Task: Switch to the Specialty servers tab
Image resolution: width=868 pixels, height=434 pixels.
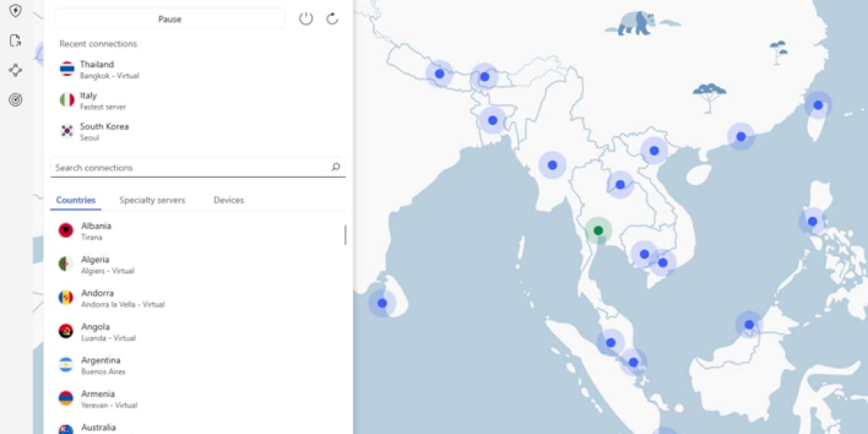Action: pos(152,200)
